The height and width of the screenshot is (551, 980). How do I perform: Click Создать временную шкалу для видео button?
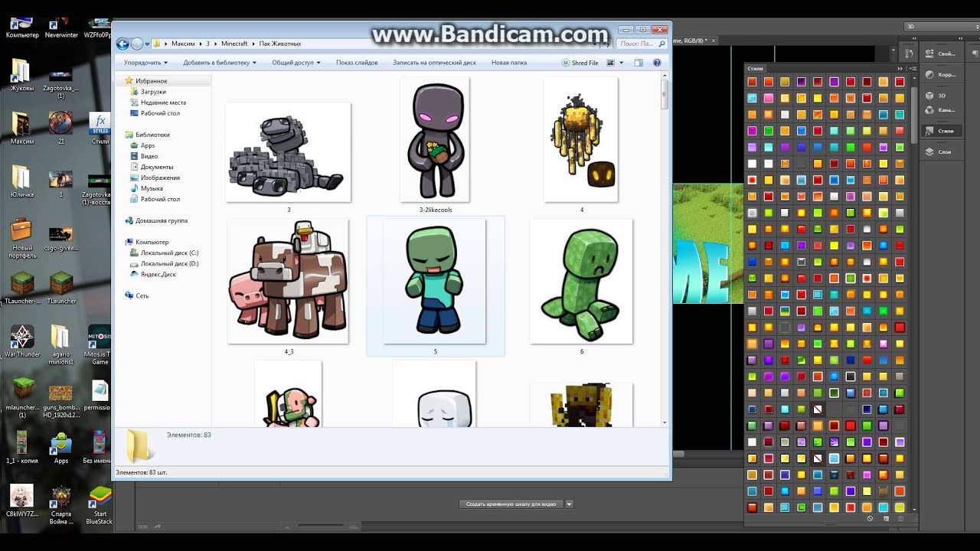coord(511,504)
